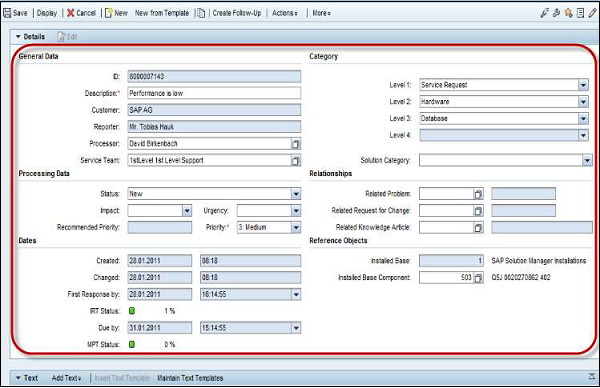The width and height of the screenshot is (600, 388).
Task: Open value help icon for Service Team field
Action: pos(295,161)
